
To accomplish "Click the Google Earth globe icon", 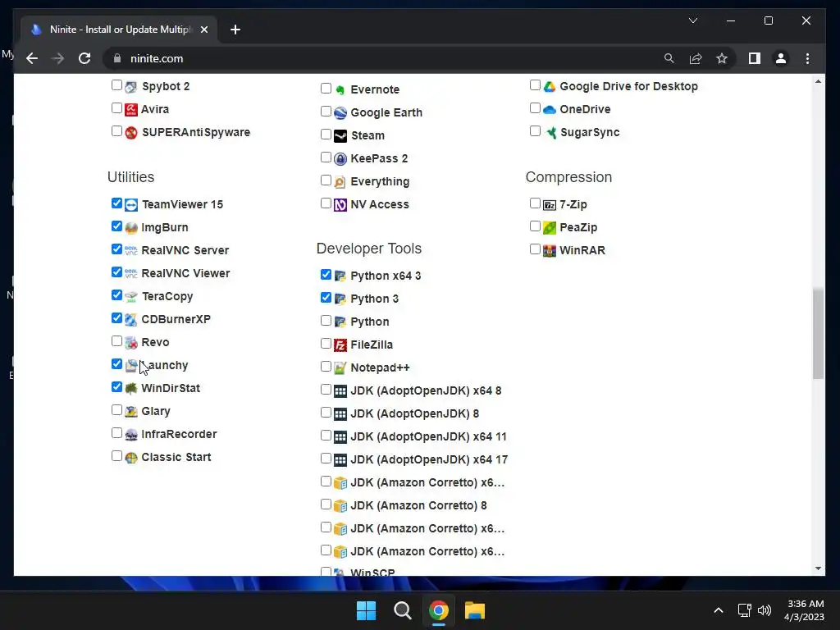I will click(340, 112).
